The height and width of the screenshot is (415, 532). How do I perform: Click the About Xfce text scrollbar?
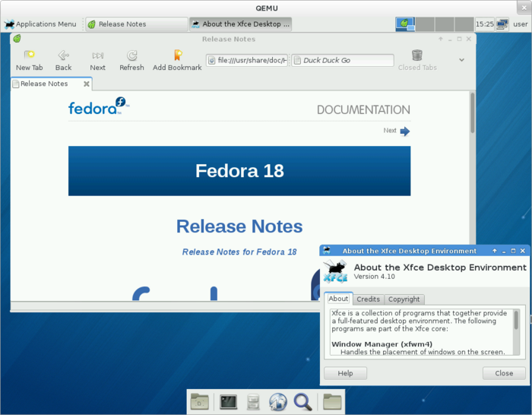(x=516, y=320)
